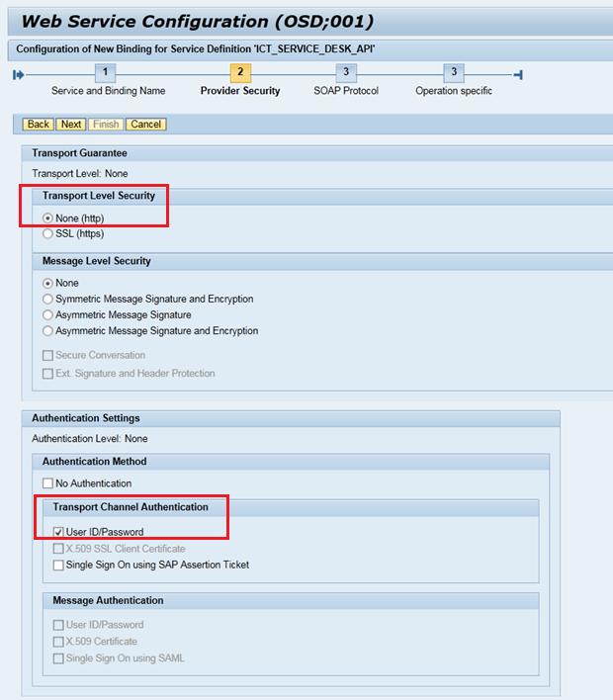Enable Single Sign On using SAP Assertion Ticket

(59, 565)
